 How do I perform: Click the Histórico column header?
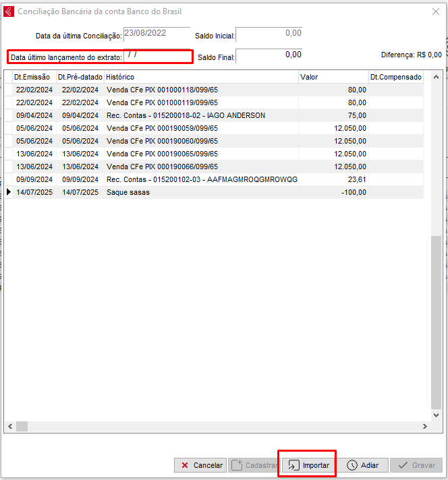tap(200, 78)
